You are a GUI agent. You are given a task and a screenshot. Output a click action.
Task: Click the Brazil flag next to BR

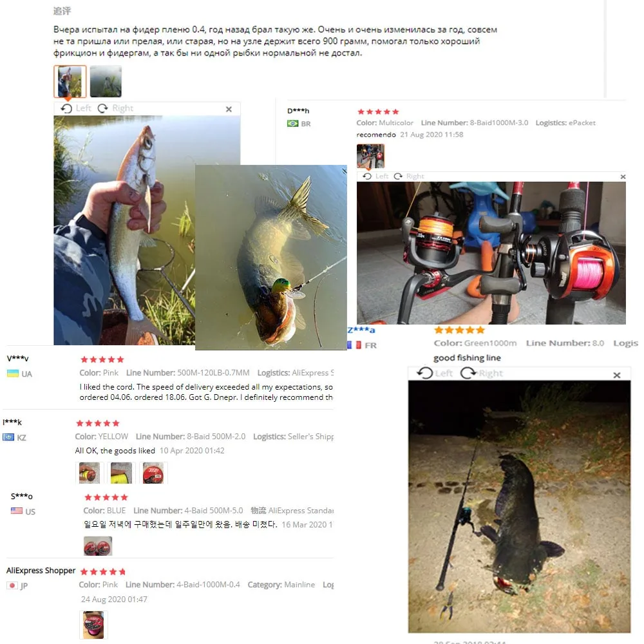pyautogui.click(x=292, y=124)
